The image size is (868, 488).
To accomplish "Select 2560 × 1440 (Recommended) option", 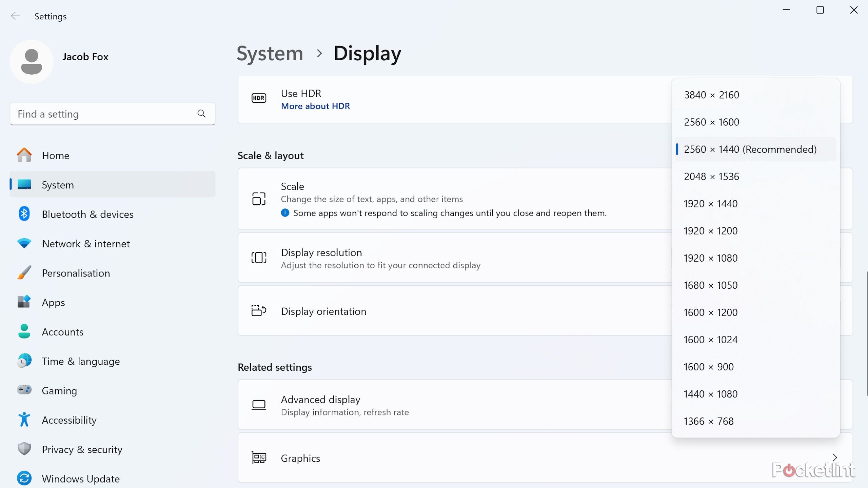I will (x=750, y=149).
